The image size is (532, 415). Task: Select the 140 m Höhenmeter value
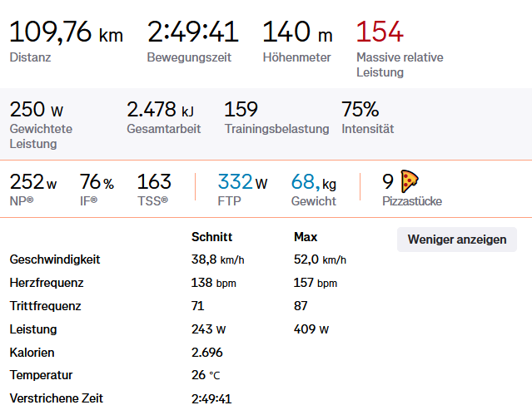click(x=297, y=32)
